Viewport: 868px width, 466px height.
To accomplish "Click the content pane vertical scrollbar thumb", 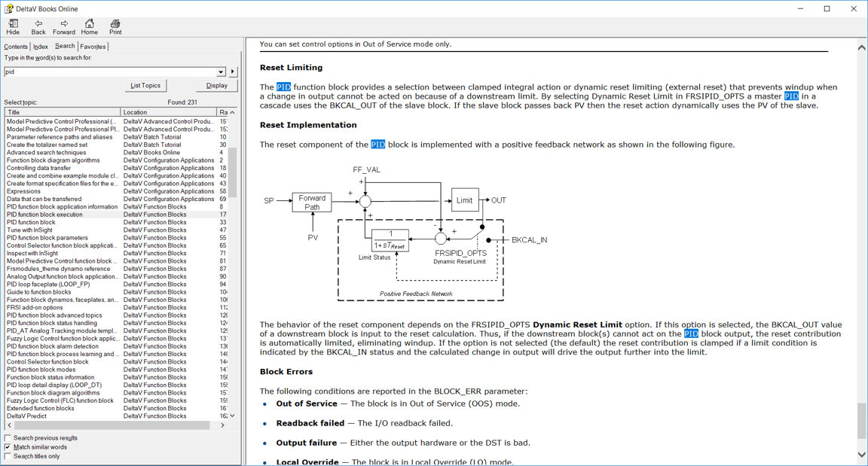I will [x=861, y=421].
